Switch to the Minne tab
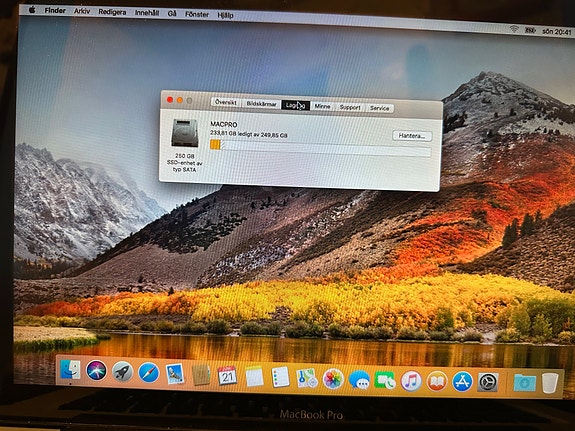Image resolution: width=575 pixels, height=431 pixels. tap(322, 106)
